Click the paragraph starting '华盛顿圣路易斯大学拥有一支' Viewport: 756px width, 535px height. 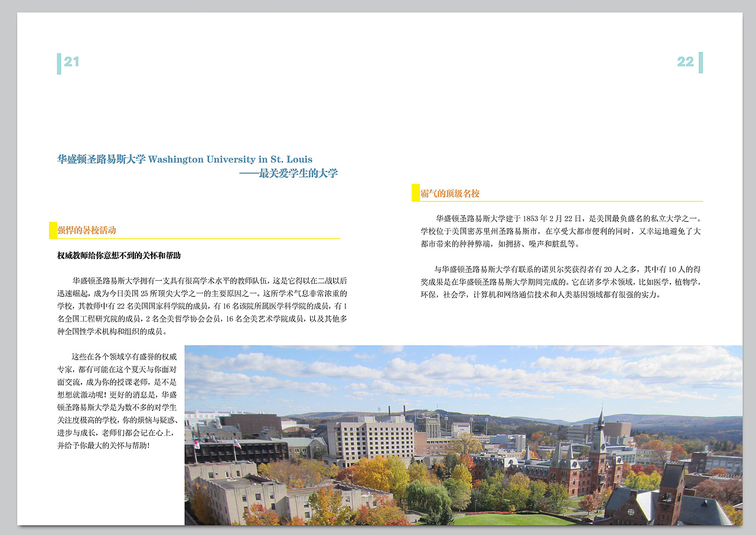(x=202, y=306)
